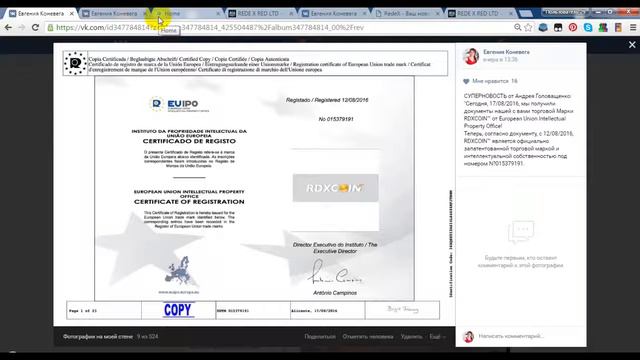Click the new tab button

(526, 14)
